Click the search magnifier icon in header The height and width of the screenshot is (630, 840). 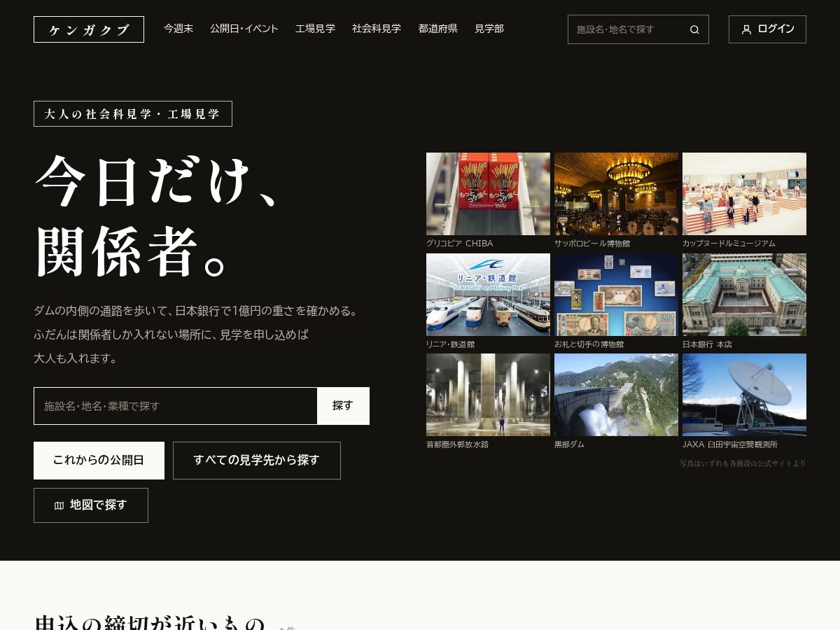click(x=694, y=29)
